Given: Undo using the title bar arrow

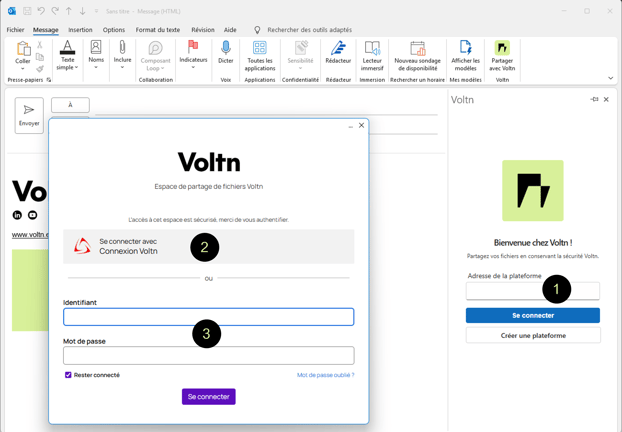Looking at the screenshot, I should (41, 11).
